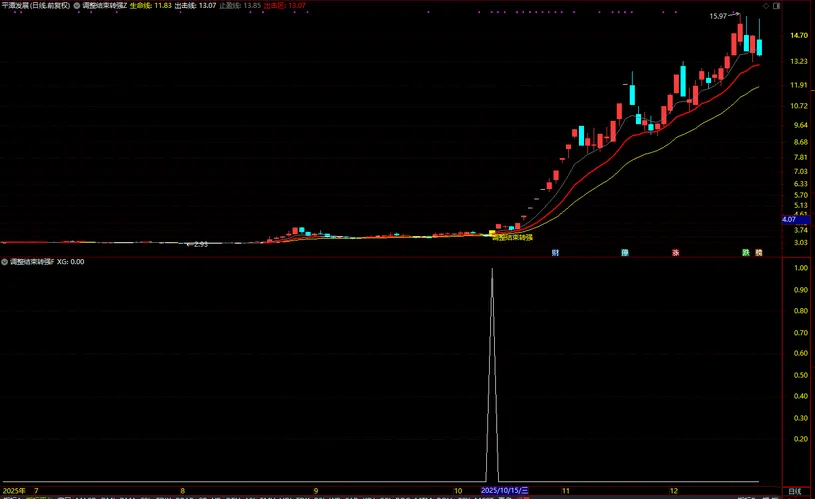Click the red 涨 event marker
Viewport: 815px width, 499px height.
click(x=675, y=253)
